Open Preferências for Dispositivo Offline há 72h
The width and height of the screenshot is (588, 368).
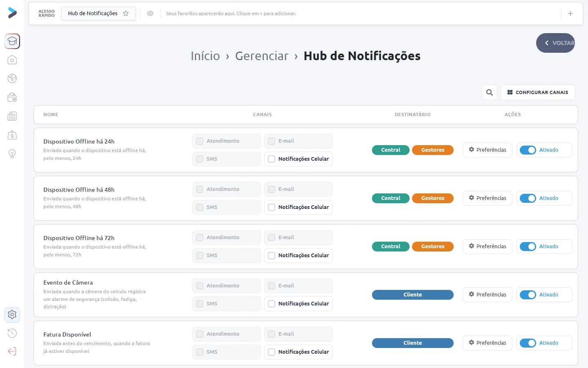(488, 247)
